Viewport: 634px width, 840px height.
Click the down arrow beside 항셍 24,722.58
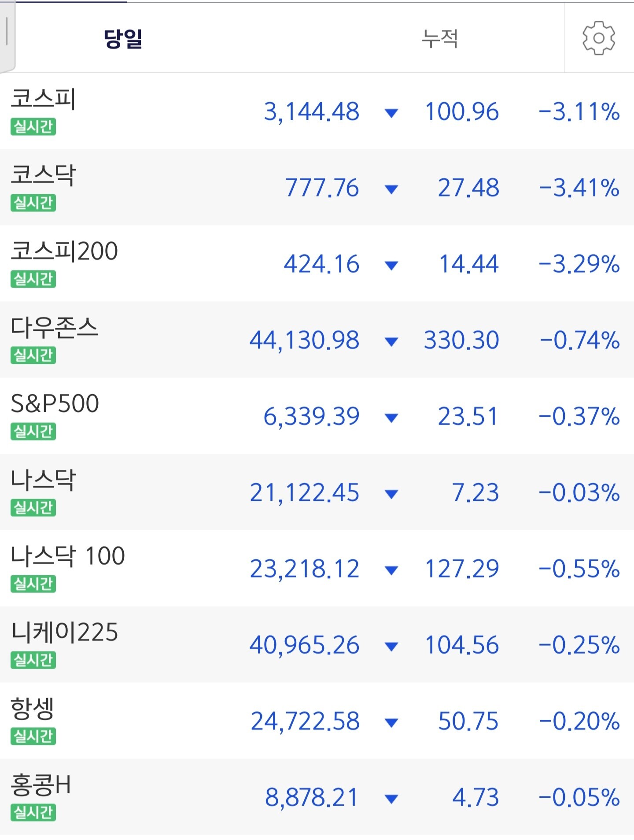click(x=391, y=722)
